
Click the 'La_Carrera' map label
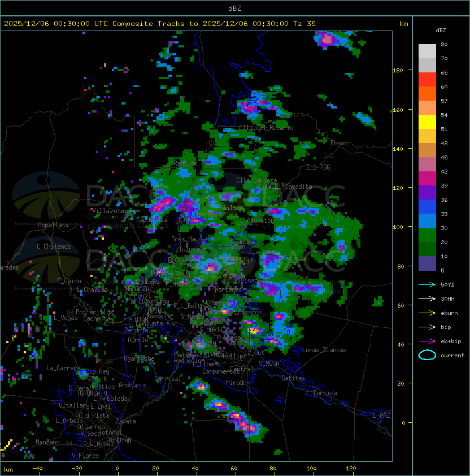coord(63,368)
